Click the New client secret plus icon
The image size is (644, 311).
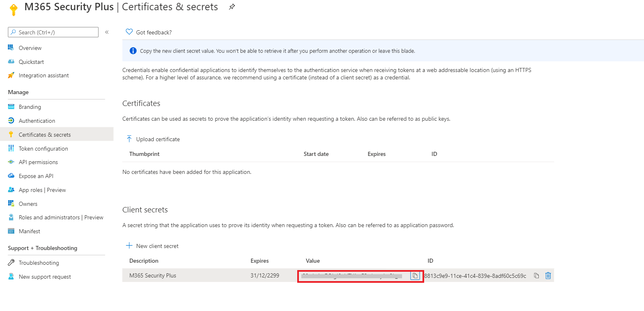click(129, 246)
